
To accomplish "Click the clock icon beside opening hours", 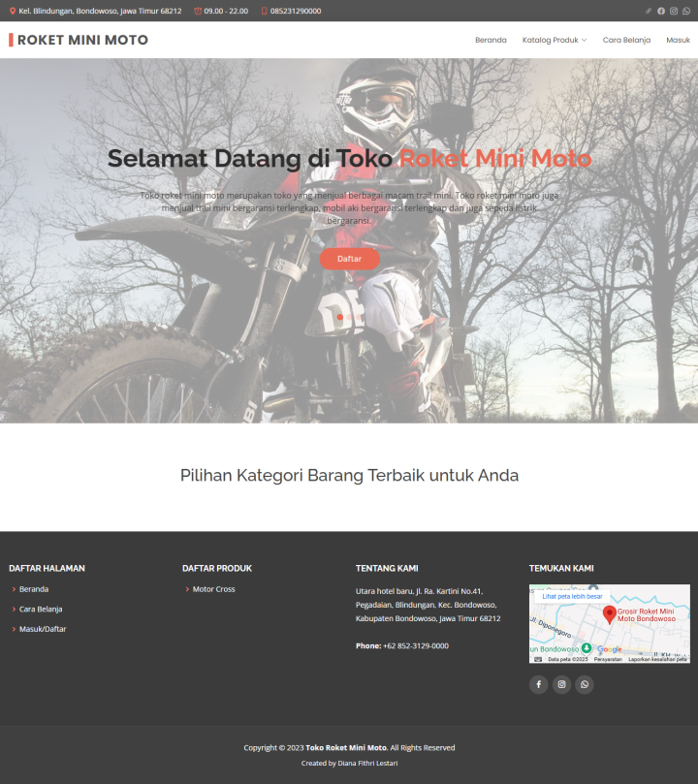I will click(198, 11).
